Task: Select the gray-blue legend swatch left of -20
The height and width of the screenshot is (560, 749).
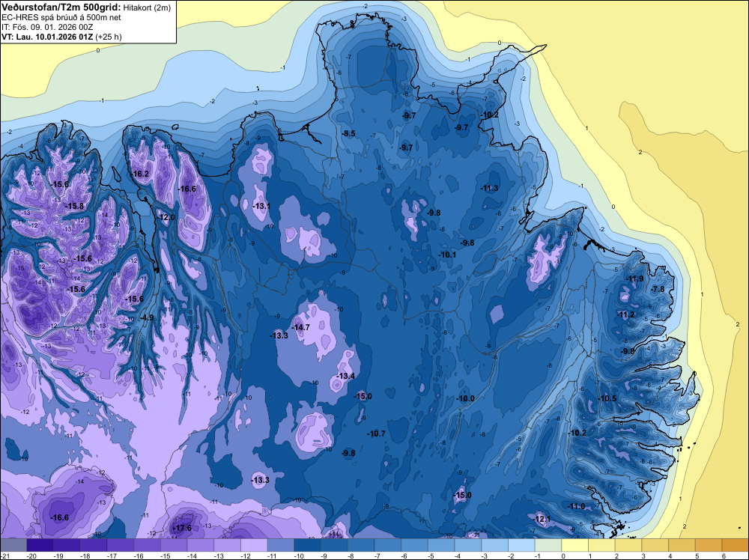Action: pyautogui.click(x=13, y=545)
